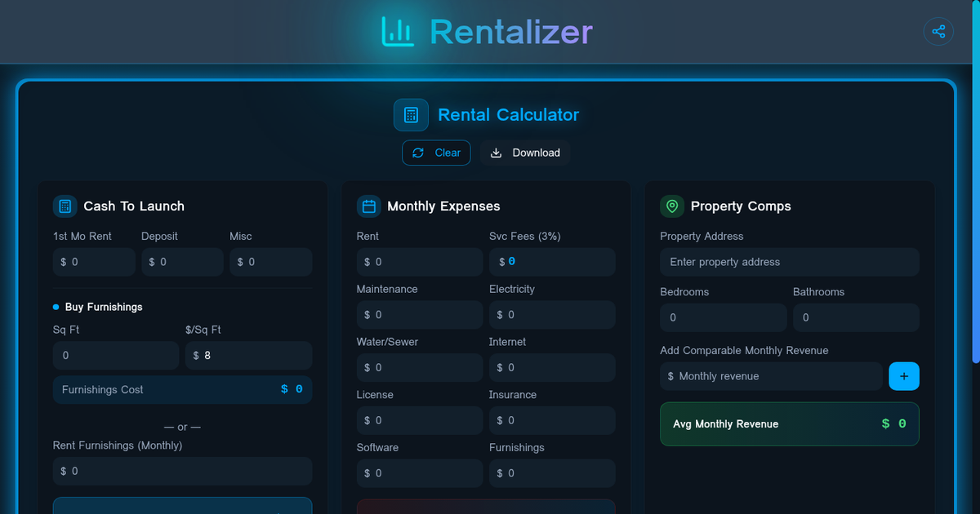980x514 pixels.
Task: Click the Rentalizer title text
Action: point(511,32)
